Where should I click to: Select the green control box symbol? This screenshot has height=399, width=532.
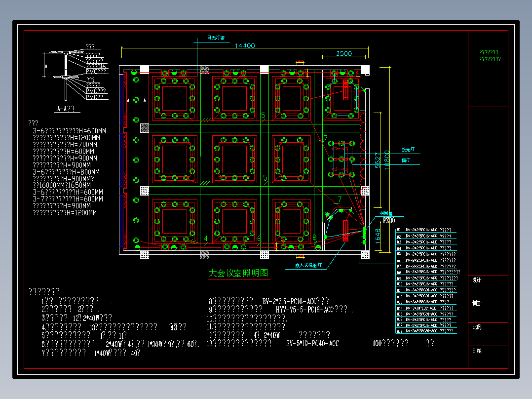click(364, 231)
